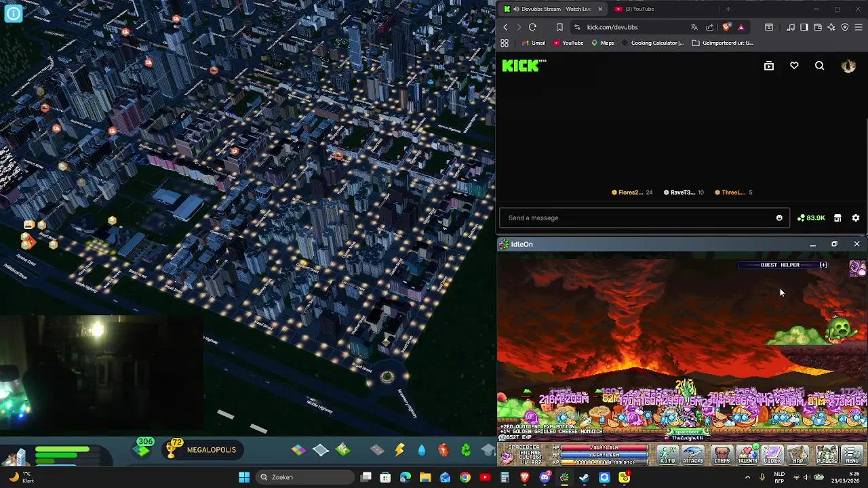Open the garbage recycling tool in city builder
This screenshot has height=488, width=868.
point(466,449)
